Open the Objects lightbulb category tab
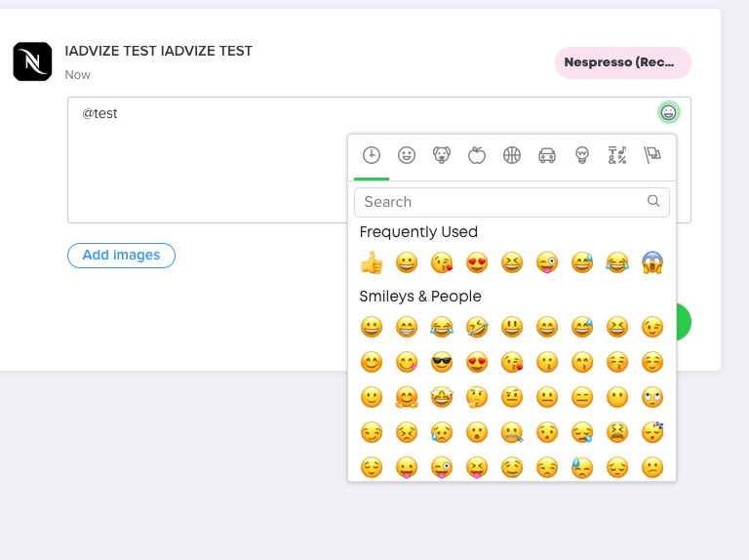Screen dimensions: 749x560 582,155
